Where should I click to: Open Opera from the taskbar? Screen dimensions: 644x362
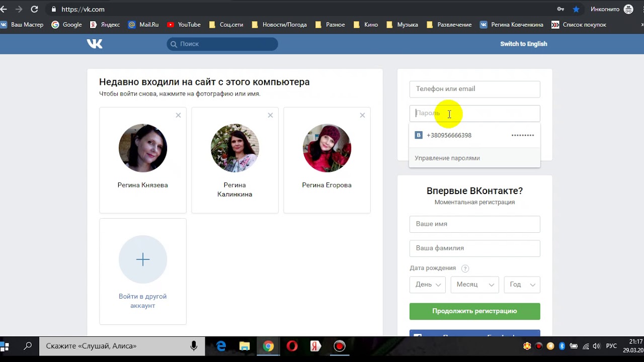292,346
